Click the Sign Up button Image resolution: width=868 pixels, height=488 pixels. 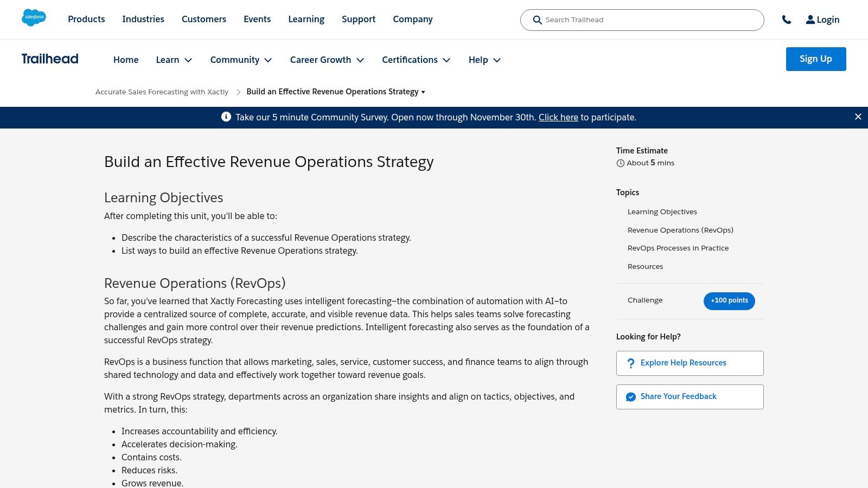tap(816, 59)
